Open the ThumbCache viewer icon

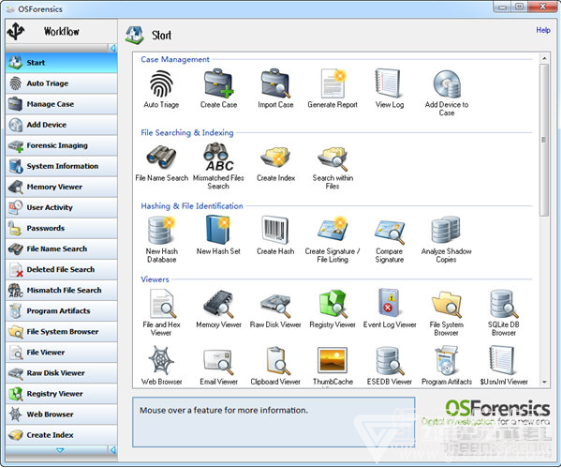point(332,360)
